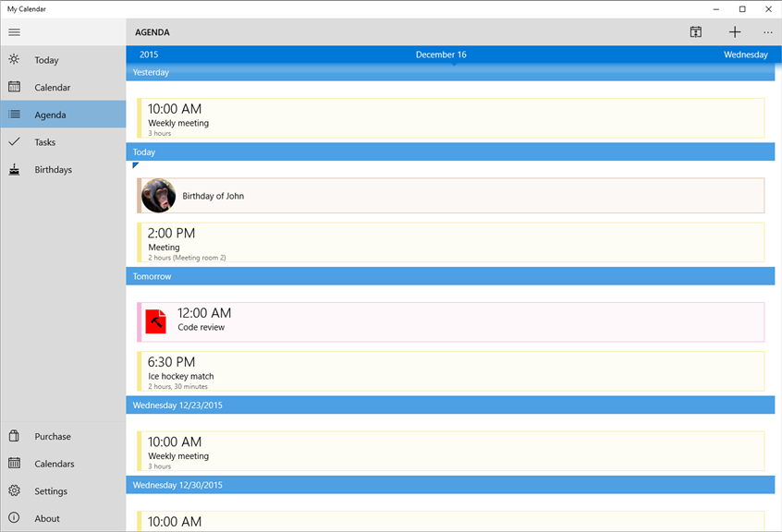Open the Calendar view
782x532 pixels.
click(x=63, y=87)
